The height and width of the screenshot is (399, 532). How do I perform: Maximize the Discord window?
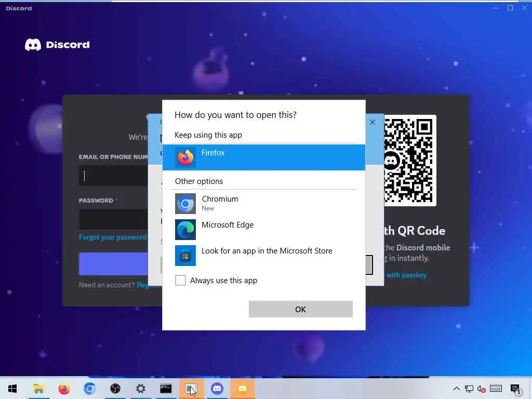(510, 8)
